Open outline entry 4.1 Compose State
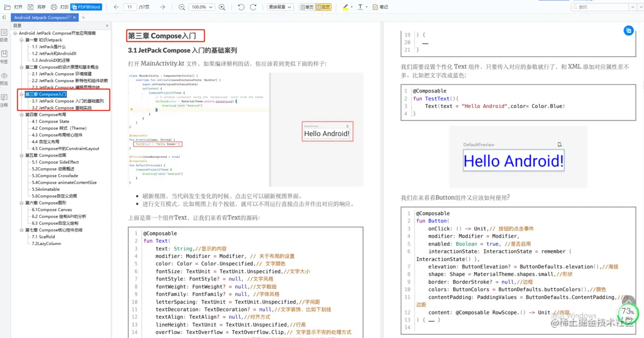The height and width of the screenshot is (338, 644). [50, 121]
